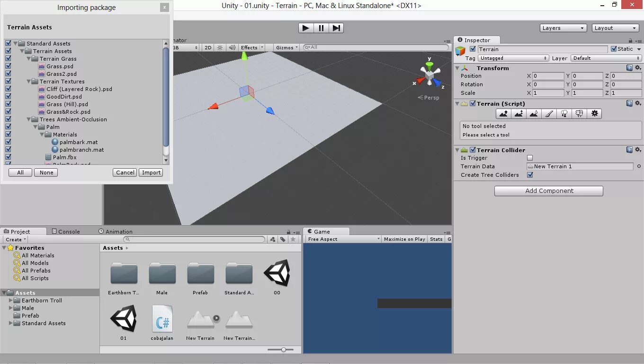Open the Terrain Data object picker
Viewport: 644px width, 364px height.
click(639, 166)
